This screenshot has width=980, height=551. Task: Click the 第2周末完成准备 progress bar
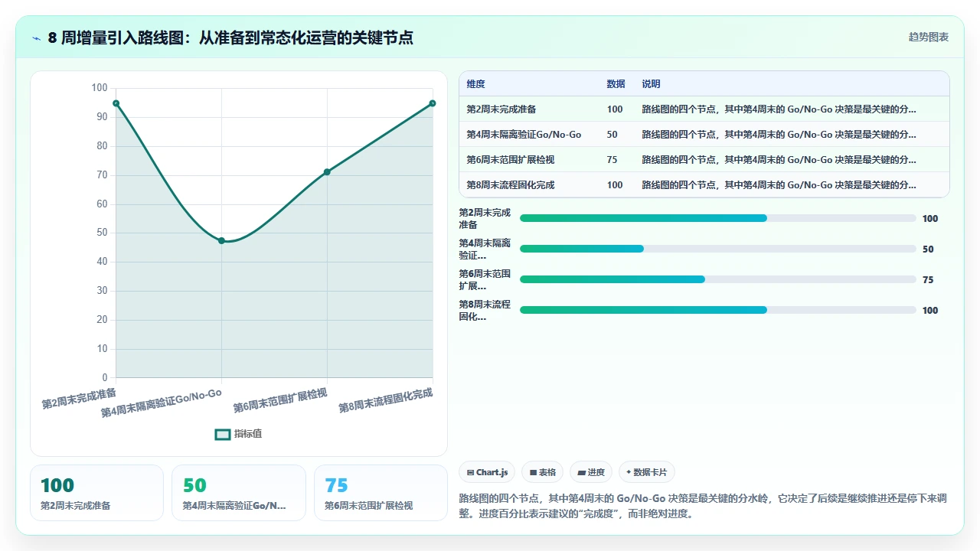tap(718, 218)
